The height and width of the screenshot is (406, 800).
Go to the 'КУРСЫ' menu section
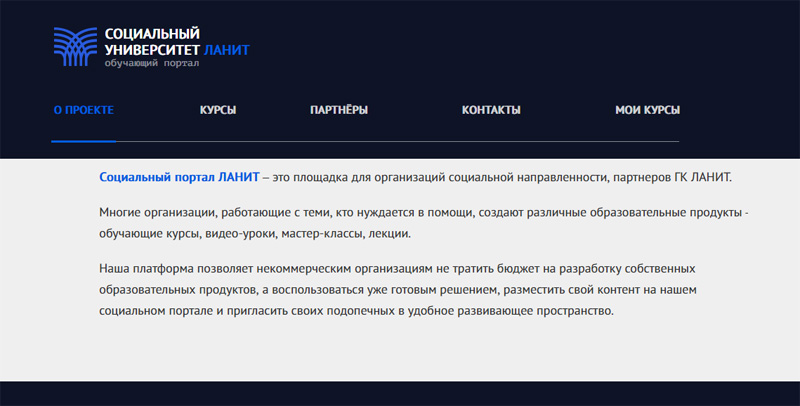(218, 110)
